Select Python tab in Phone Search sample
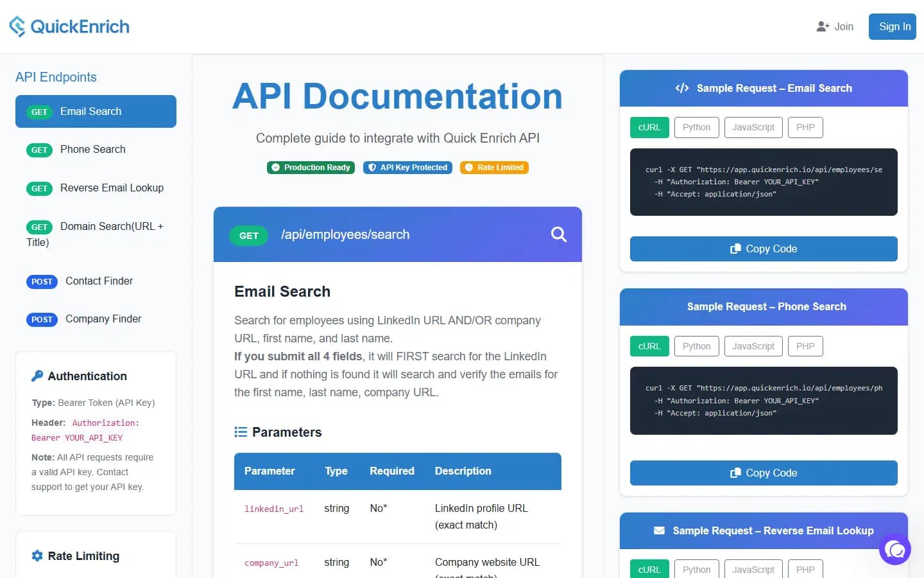The height and width of the screenshot is (578, 924). pos(696,346)
